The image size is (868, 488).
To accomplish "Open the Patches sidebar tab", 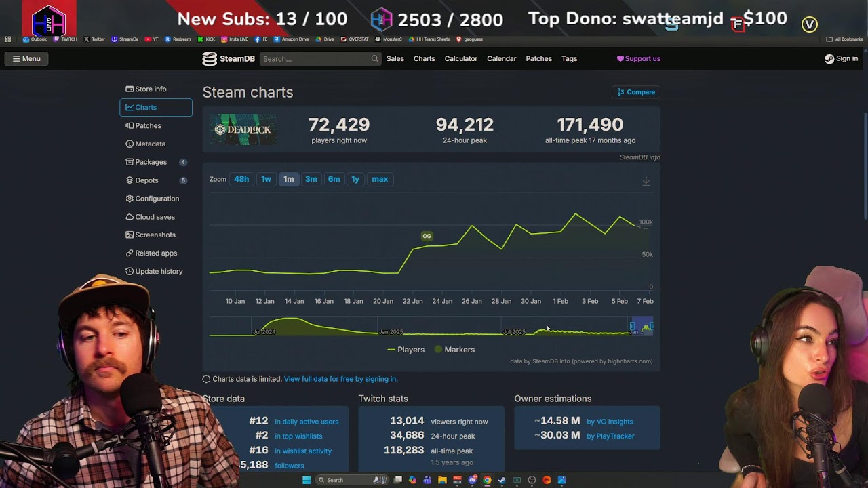I will coord(156,125).
